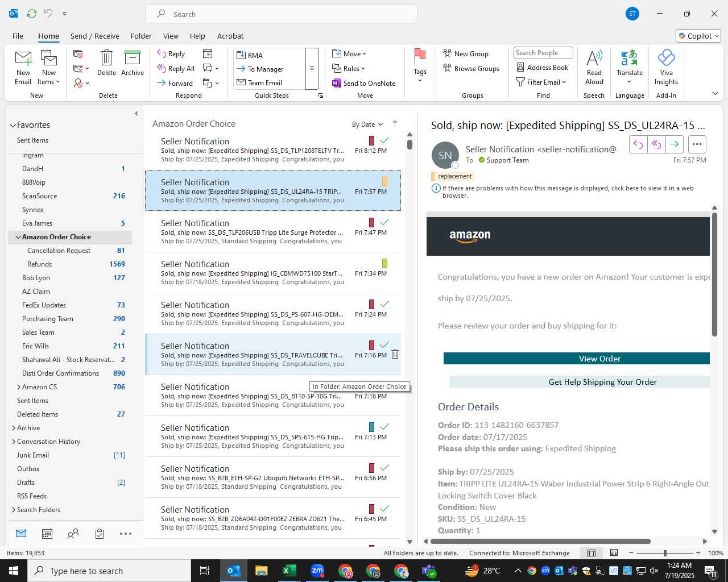Viewport: 728px width, 582px height.
Task: Toggle complete checkmark on Fri 7:47 PM message
Action: tap(384, 222)
